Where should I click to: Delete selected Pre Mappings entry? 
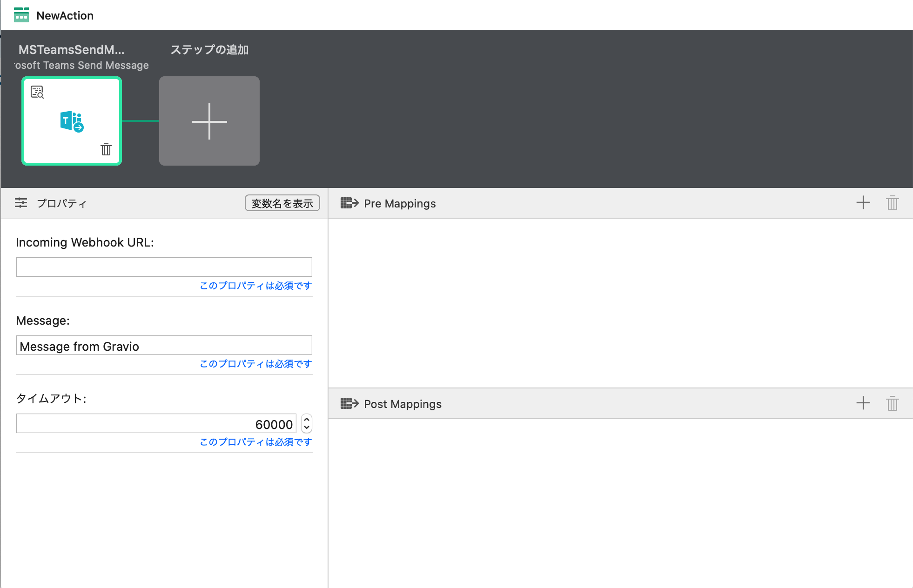[x=892, y=203]
